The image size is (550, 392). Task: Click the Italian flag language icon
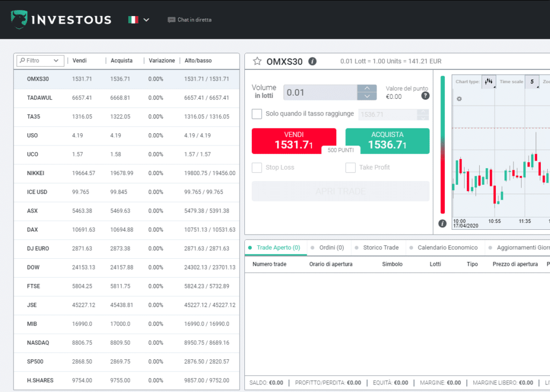click(x=133, y=20)
